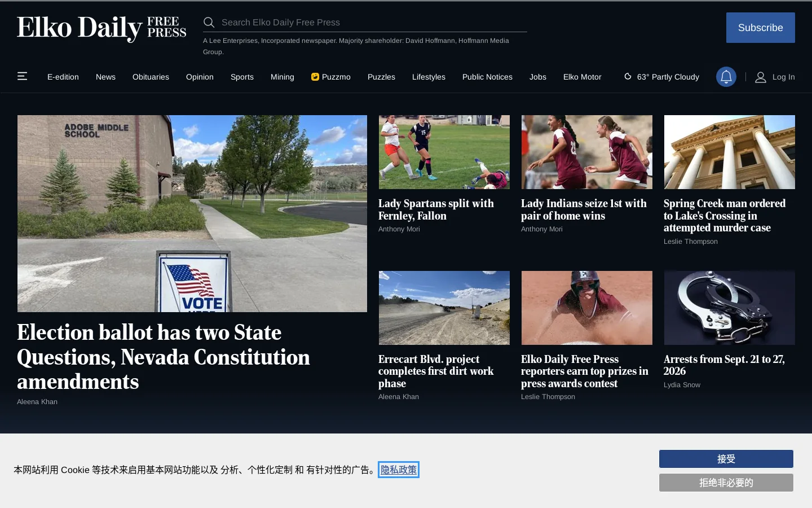Open the 隐私政策 privacy policy link
812x508 pixels.
pyautogui.click(x=399, y=470)
